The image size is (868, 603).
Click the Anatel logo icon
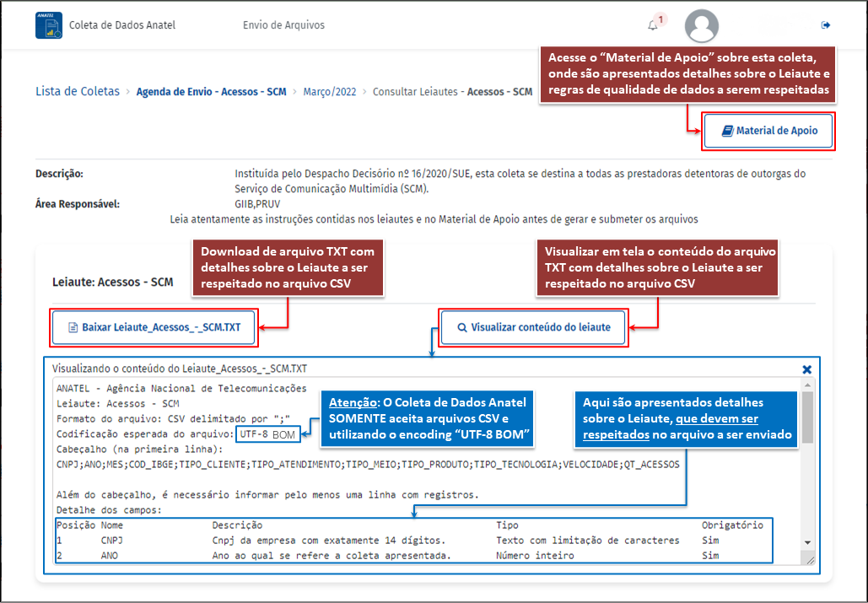[x=48, y=25]
